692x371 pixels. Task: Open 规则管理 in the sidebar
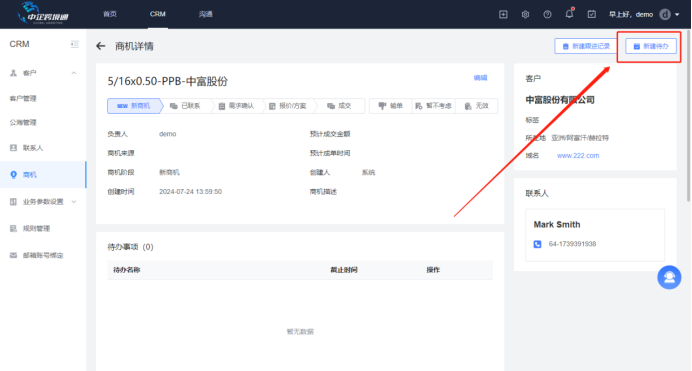(x=36, y=229)
